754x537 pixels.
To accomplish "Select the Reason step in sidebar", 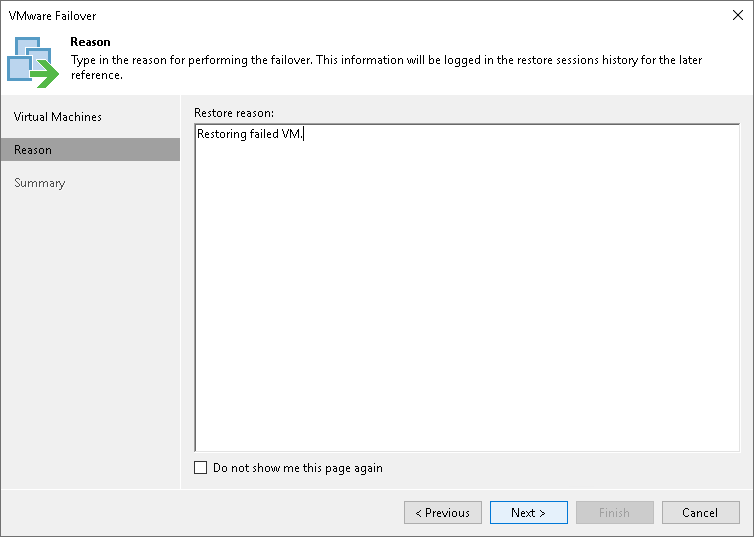I will (x=90, y=150).
